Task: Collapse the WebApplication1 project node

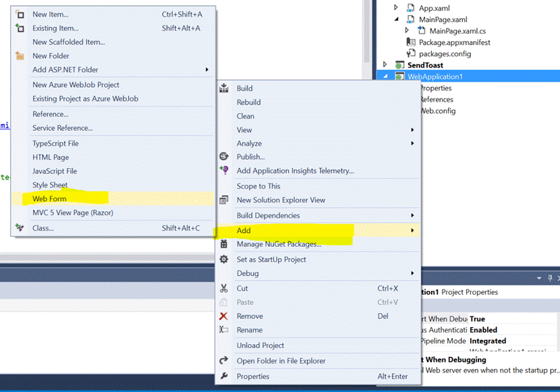Action: pos(385,76)
